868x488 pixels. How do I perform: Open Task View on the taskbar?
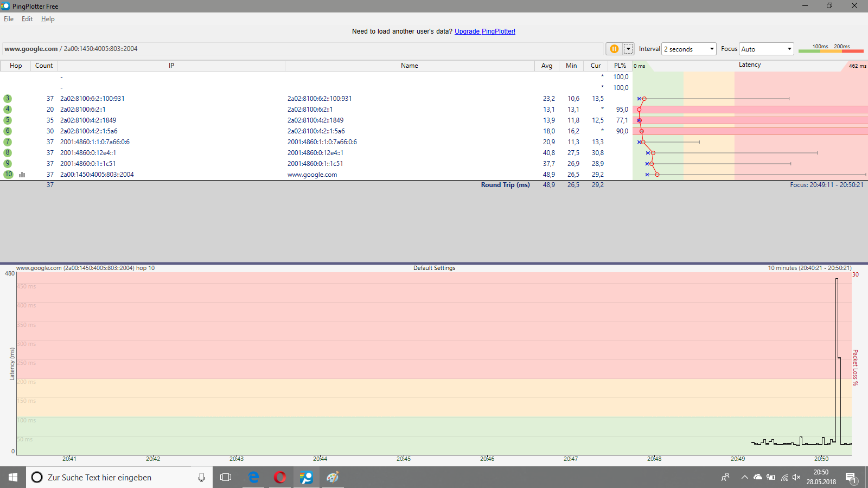(226, 477)
